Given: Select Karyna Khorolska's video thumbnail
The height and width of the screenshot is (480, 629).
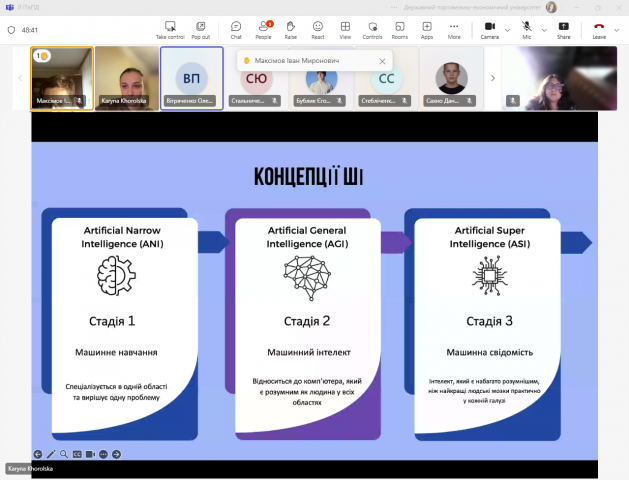Looking at the screenshot, I should [127, 78].
